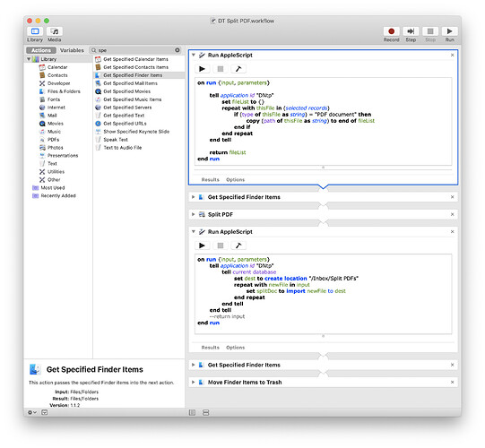Select the Files & Folders category
The height and width of the screenshot is (448, 485).
pyautogui.click(x=64, y=91)
